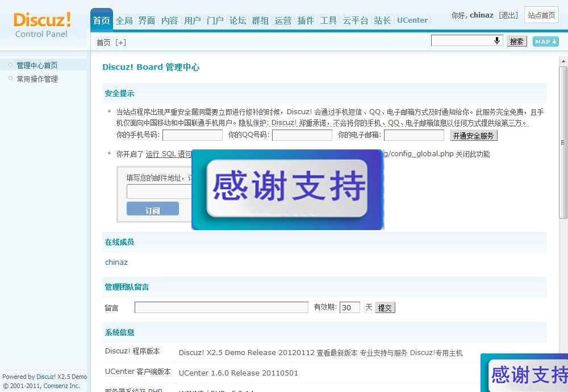Image resolution: width=568 pixels, height=392 pixels.
Task: Click the 订阅 subscribe button
Action: click(x=152, y=208)
